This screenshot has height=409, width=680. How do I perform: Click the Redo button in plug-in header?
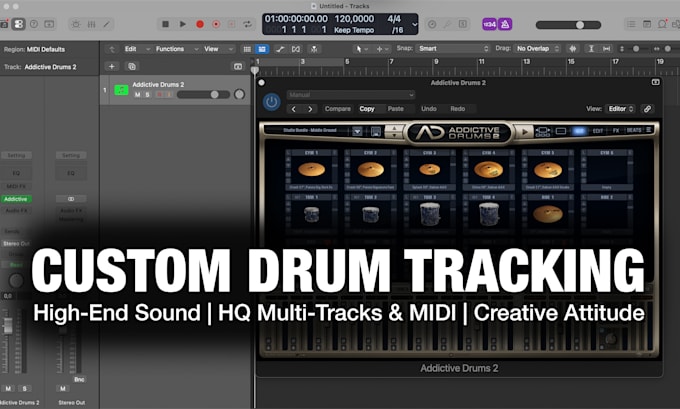(458, 109)
